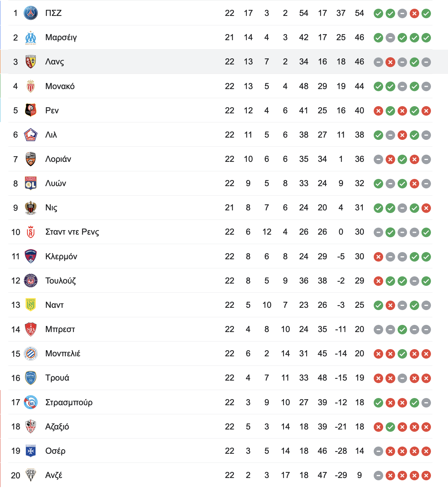This screenshot has height=489, width=448.
Task: Click Λανς latest green win indicator
Action: point(414,62)
